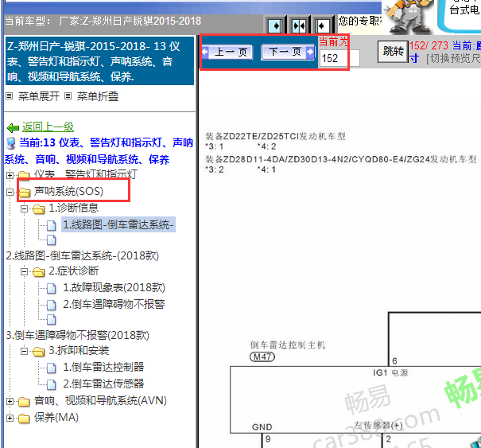Collapse the 1.诊断信息 node

24,209
